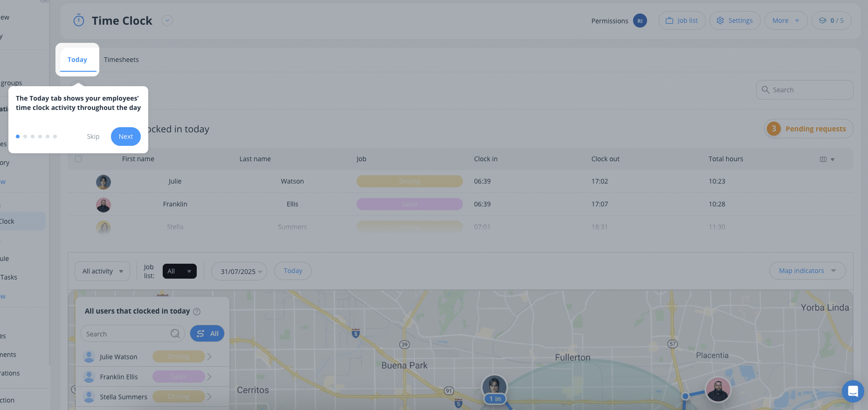This screenshot has height=410, width=868.
Task: Click the Search field above the table
Action: click(x=805, y=90)
